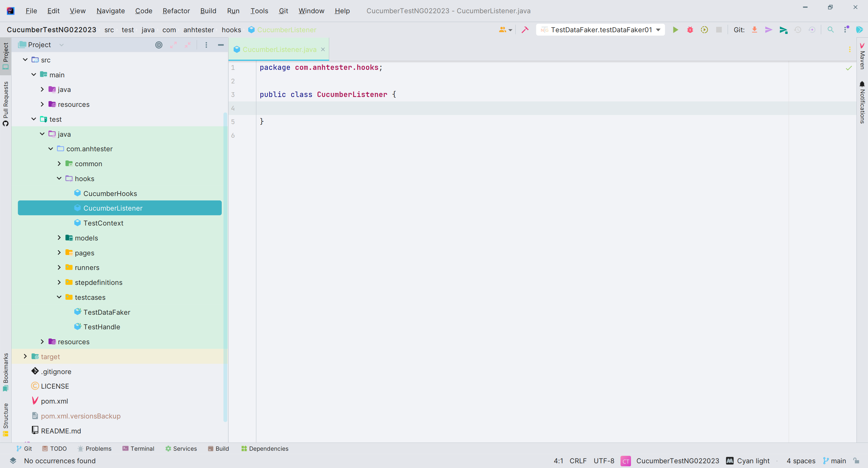The height and width of the screenshot is (468, 868).
Task: Close the CucumberListener.java tab
Action: click(323, 50)
